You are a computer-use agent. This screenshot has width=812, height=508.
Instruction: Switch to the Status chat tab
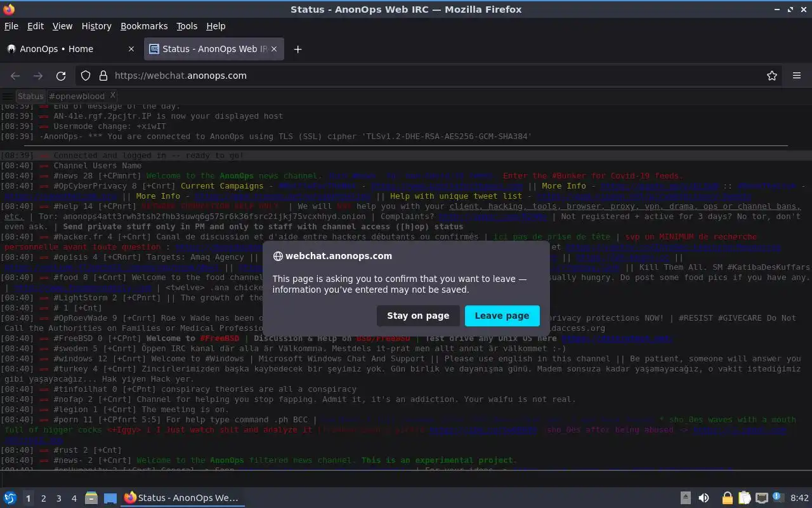pos(30,97)
